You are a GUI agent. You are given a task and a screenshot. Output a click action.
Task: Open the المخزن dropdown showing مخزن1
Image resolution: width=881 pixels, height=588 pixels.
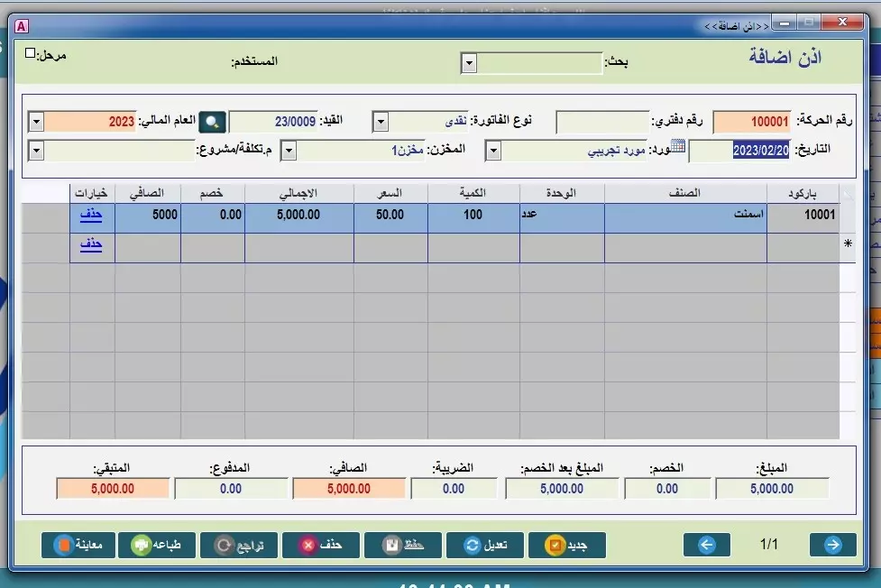coord(491,151)
